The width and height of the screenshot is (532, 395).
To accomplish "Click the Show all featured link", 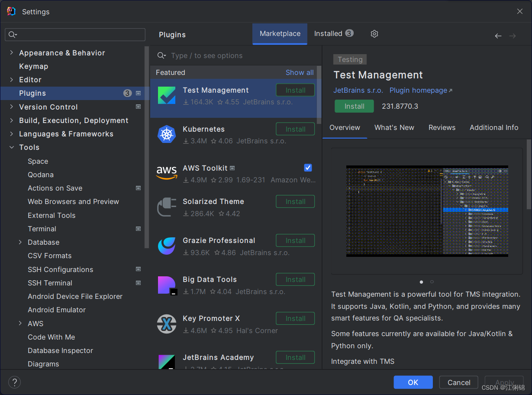I will [x=300, y=72].
